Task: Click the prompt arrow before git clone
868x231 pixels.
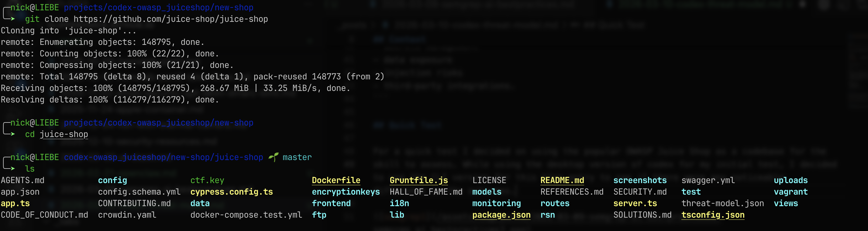Action: [12, 19]
